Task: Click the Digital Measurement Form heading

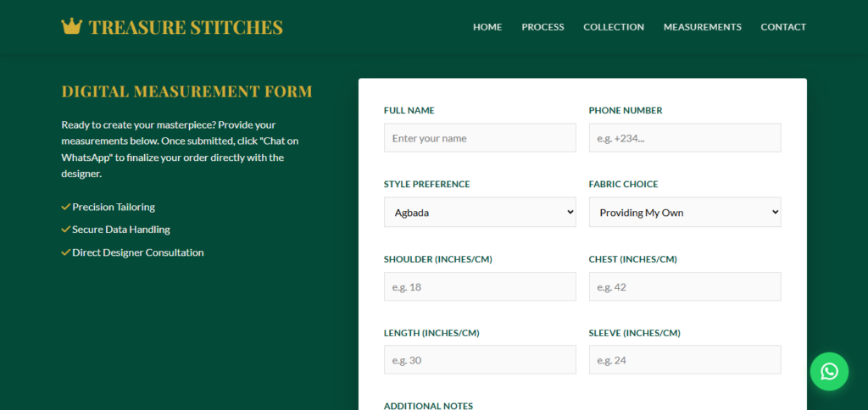Action: point(186,91)
